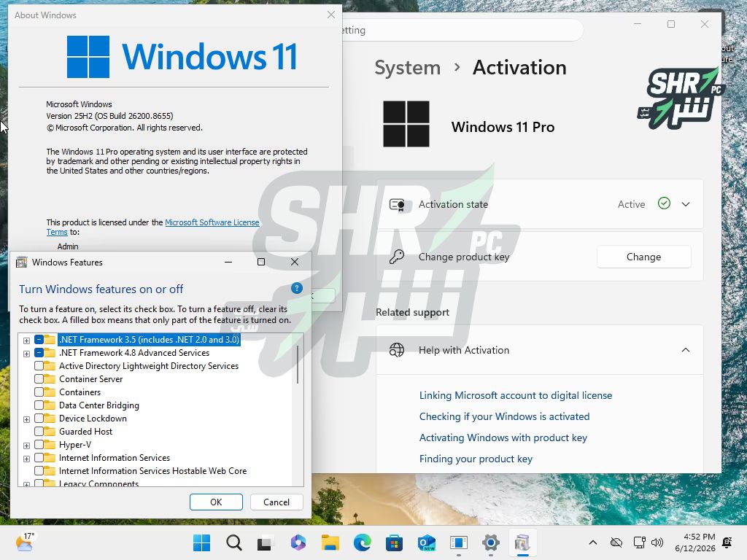Open the notification bell icon

pos(727,542)
